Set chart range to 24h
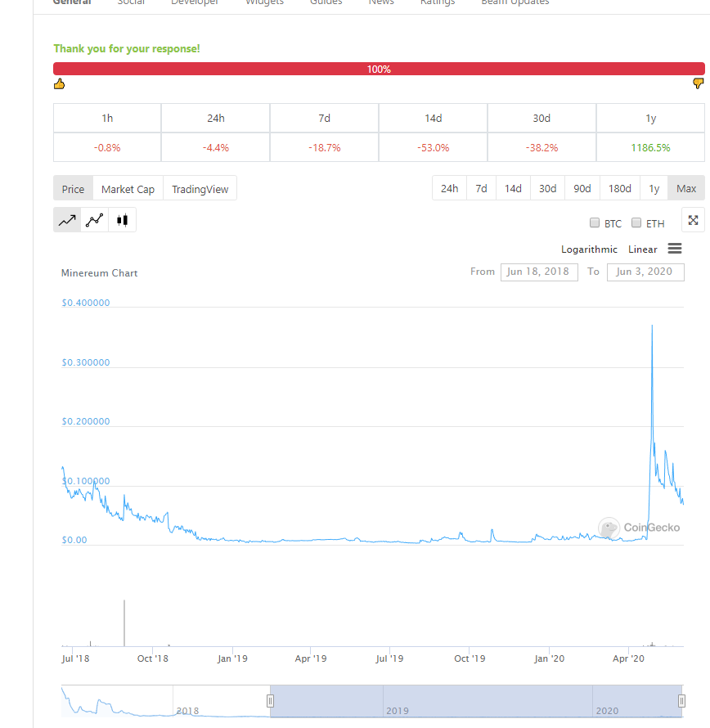 point(450,188)
